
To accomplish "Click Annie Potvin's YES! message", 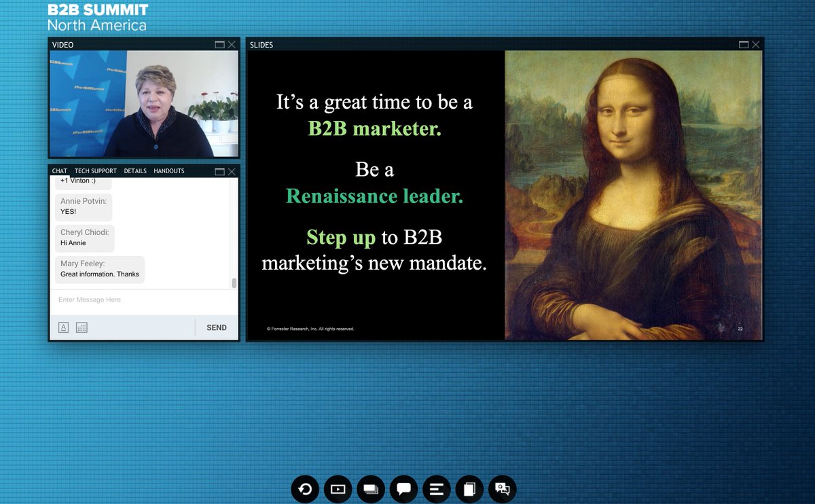I will click(x=84, y=206).
